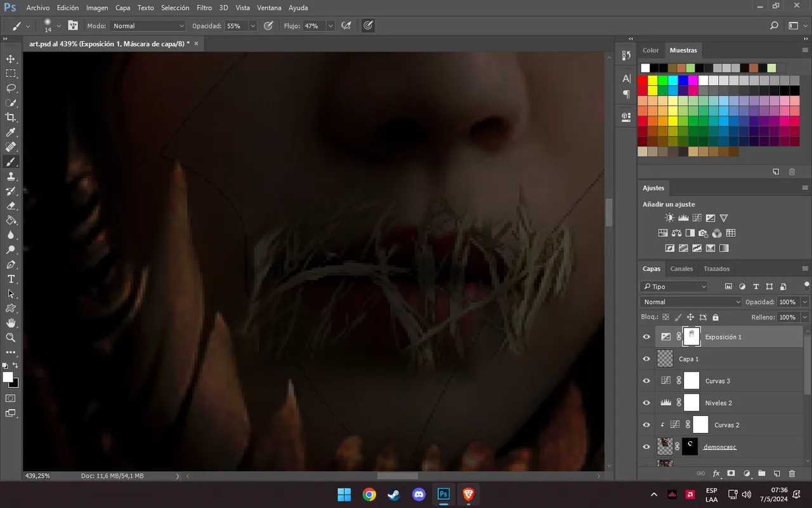Image resolution: width=812 pixels, height=508 pixels.
Task: Select the Rectangular Marquee tool
Action: 11,74
